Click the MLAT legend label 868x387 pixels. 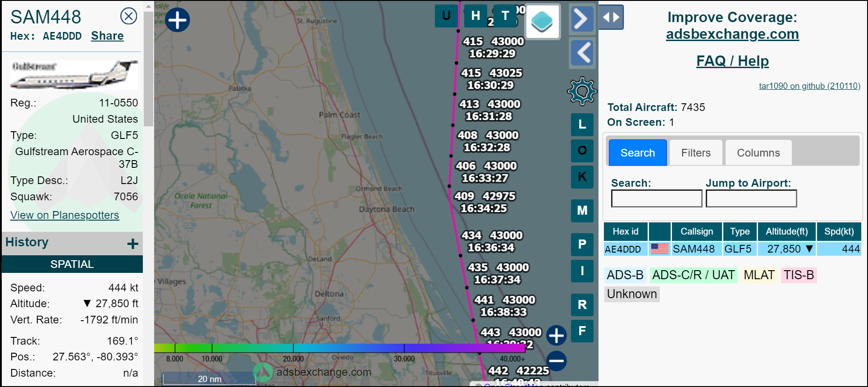tap(759, 275)
